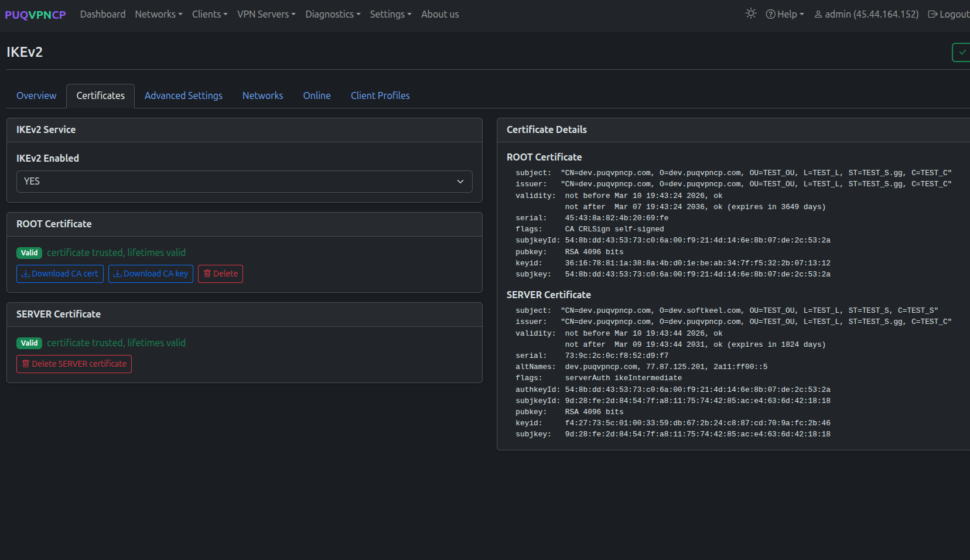The width and height of the screenshot is (970, 560).
Task: Open the Client Profiles tab
Action: tap(380, 95)
